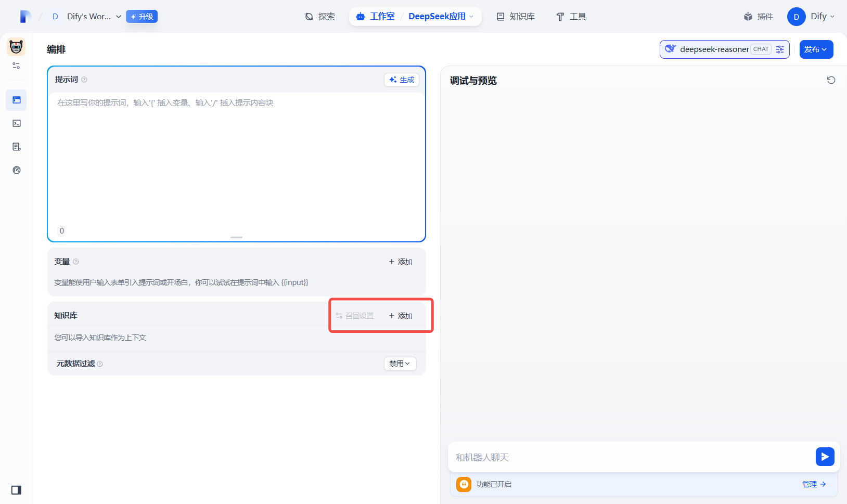This screenshot has height=504, width=847.
Task: Click the monitoring dashboard icon in sidebar
Action: click(x=16, y=170)
